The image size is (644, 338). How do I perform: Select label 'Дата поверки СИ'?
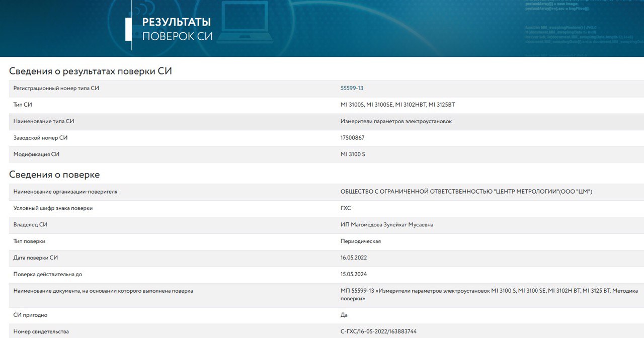pyautogui.click(x=36, y=258)
